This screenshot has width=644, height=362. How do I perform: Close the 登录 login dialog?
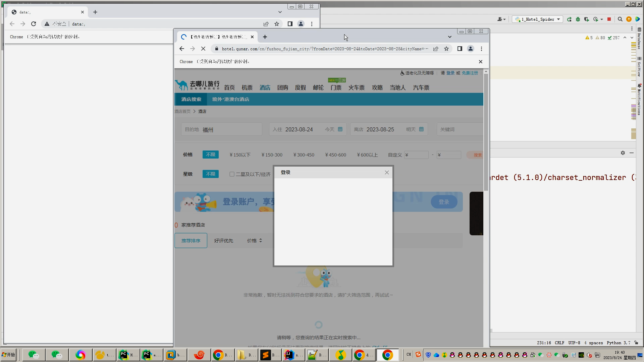coord(387,173)
